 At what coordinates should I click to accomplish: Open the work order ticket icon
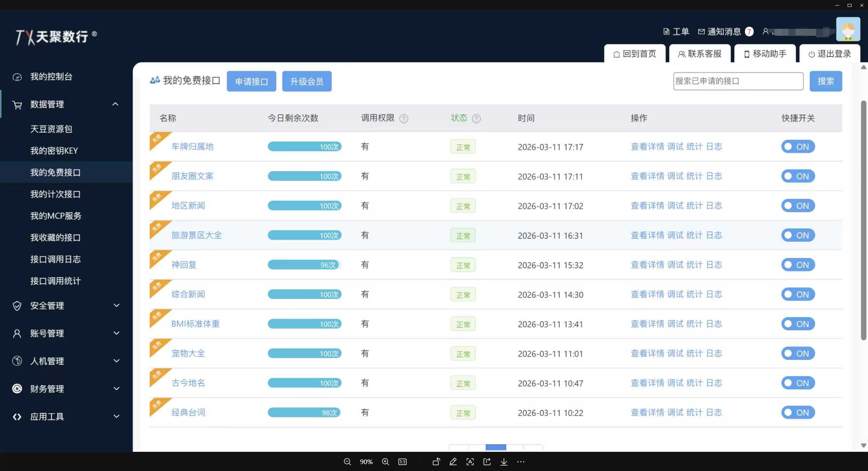click(x=666, y=32)
